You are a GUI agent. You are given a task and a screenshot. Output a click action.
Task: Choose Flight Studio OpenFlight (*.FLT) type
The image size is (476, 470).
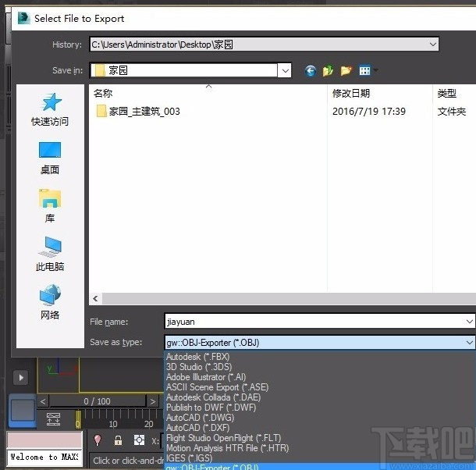point(320,438)
